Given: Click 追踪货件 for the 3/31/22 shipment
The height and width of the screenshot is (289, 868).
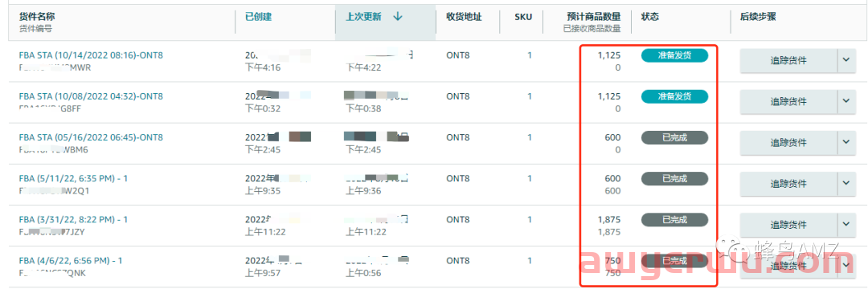Looking at the screenshot, I should [x=788, y=225].
